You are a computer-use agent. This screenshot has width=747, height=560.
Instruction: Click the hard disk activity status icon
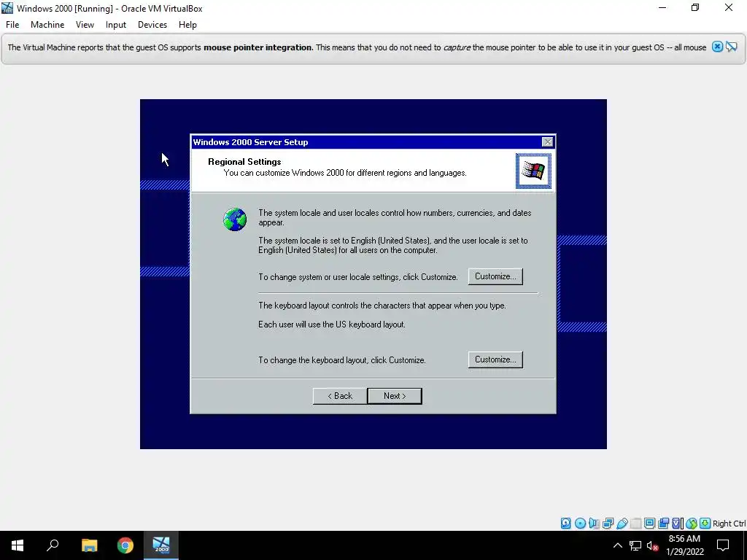(565, 524)
